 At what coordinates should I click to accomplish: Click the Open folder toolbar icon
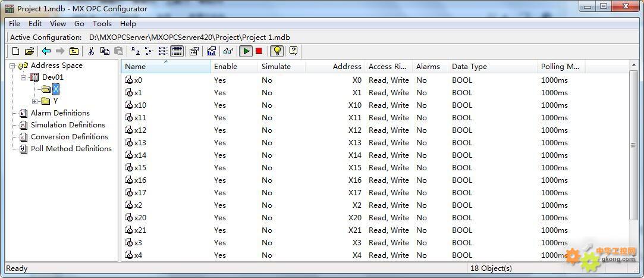pyautogui.click(x=29, y=51)
